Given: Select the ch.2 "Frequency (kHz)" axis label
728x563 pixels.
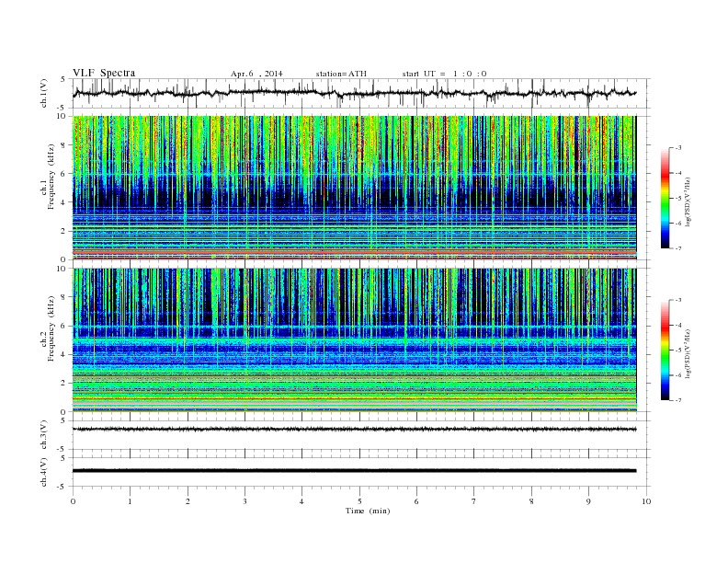Looking at the screenshot, I should click(x=51, y=327).
